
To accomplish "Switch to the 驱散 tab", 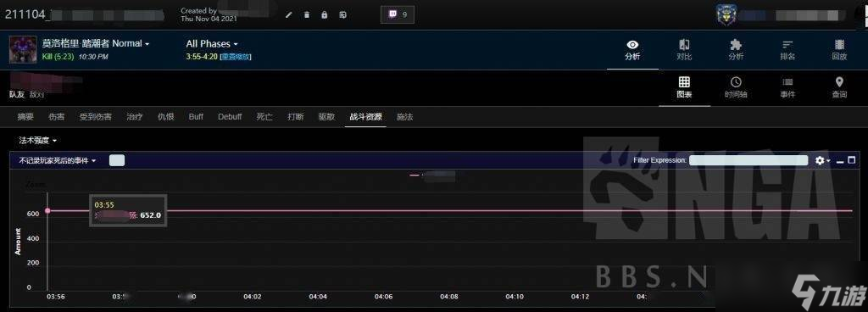I will point(326,117).
